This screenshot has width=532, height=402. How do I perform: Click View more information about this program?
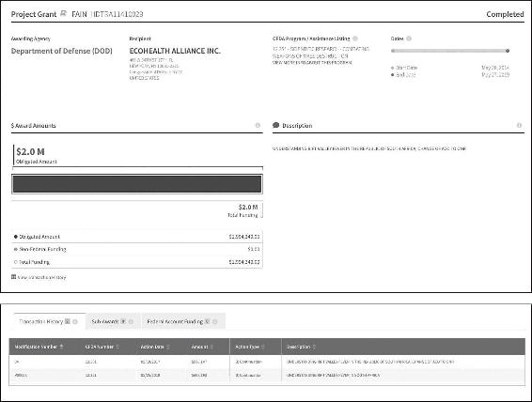click(x=312, y=63)
